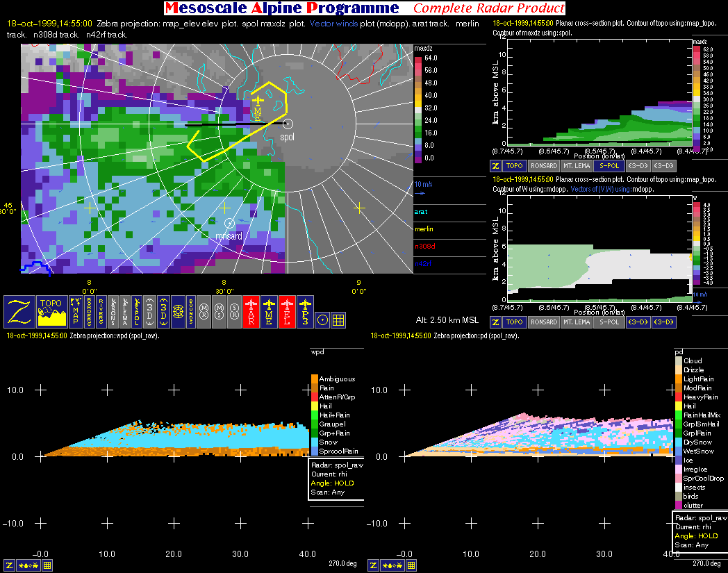Viewport: 728px width, 573px height.
Task: Click Ambiguous swatch in wpd legend
Action: click(315, 379)
